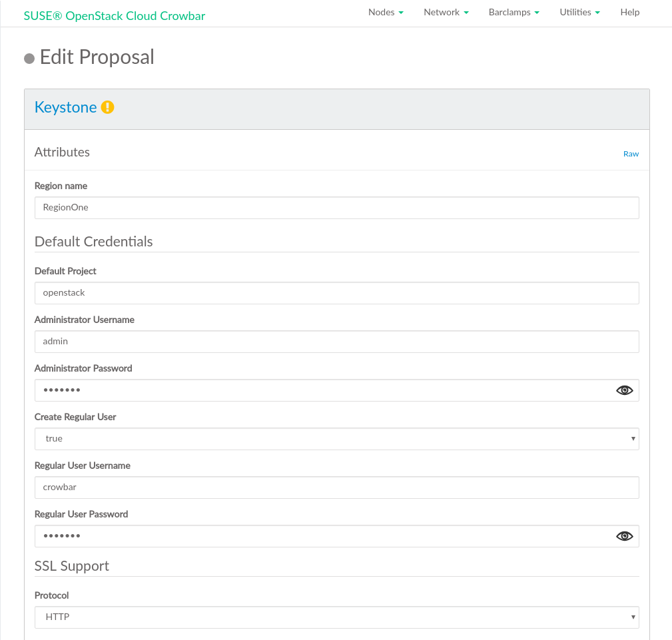Click the yellow warning icon beside Keystone
Screen dimensions: 672x640
(x=107, y=107)
